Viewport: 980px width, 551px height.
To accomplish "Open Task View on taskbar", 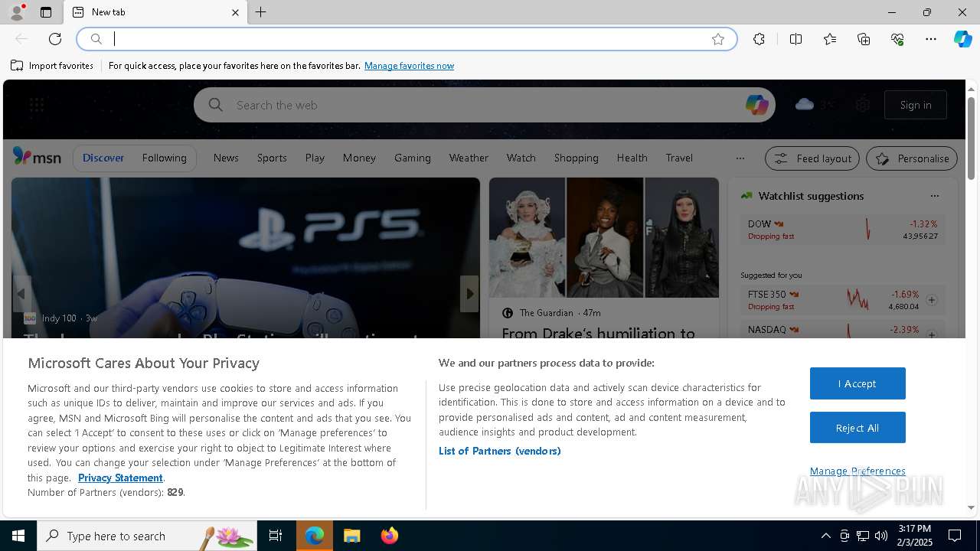I will (x=276, y=536).
